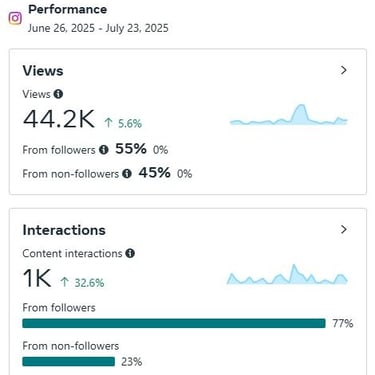Screen dimensions: 375x375
Task: Click the green arrow beside 32.6%
Action: click(x=64, y=282)
